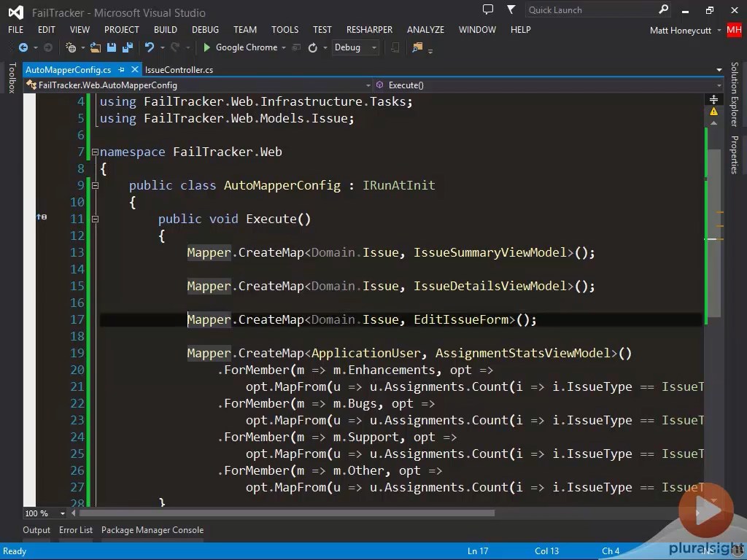
Task: Click the browser-link icon after Google Chrome
Action: (296, 47)
